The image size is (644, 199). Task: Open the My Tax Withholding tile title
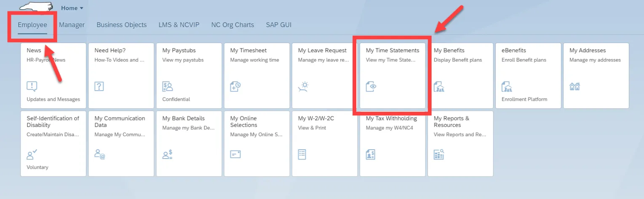pyautogui.click(x=391, y=118)
